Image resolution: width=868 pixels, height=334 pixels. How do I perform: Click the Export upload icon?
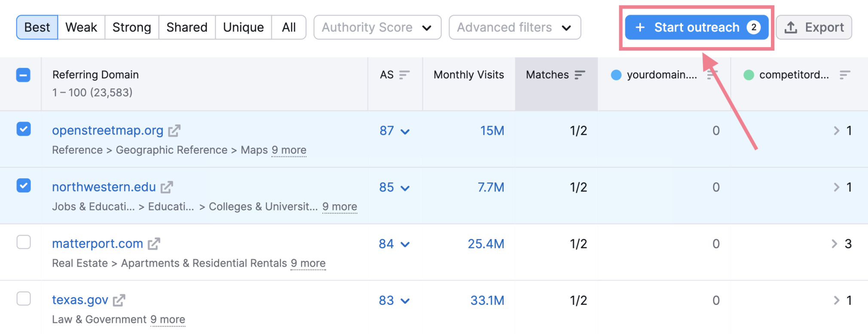point(791,27)
